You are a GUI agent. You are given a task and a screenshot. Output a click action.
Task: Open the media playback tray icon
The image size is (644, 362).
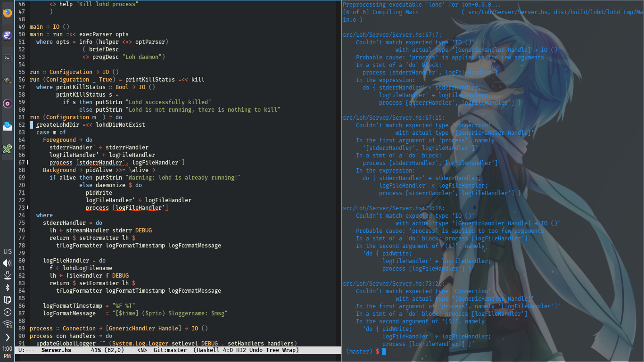coord(8,312)
